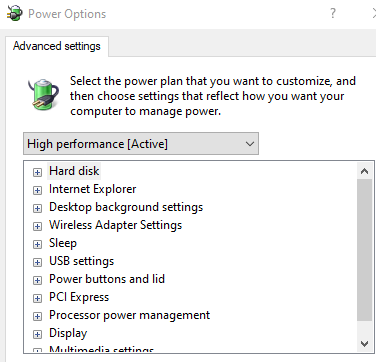Click the settings list scroll up arrow
The width and height of the screenshot is (376, 362).
(364, 171)
